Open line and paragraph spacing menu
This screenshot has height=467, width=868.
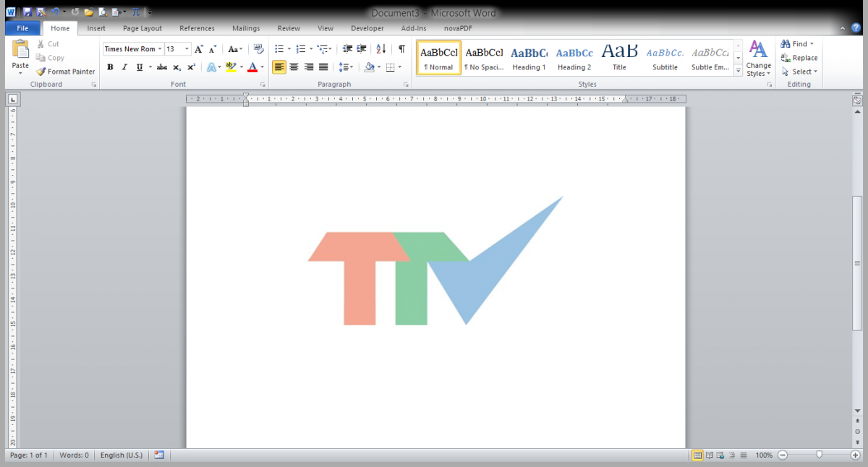(346, 67)
